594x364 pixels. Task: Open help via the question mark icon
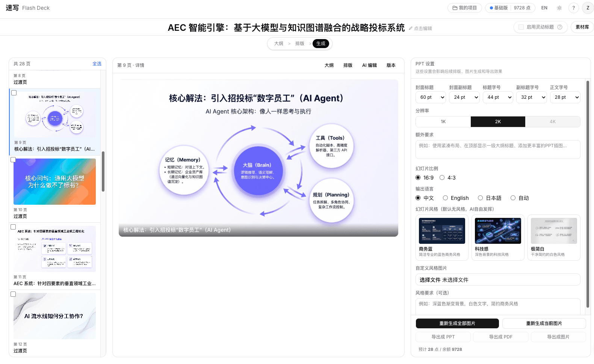point(573,8)
